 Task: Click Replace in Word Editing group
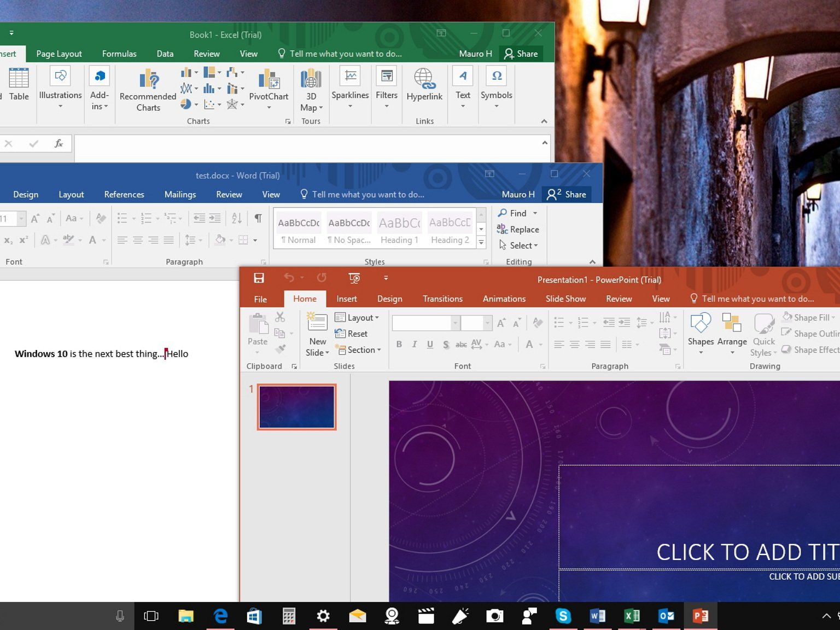tap(518, 230)
